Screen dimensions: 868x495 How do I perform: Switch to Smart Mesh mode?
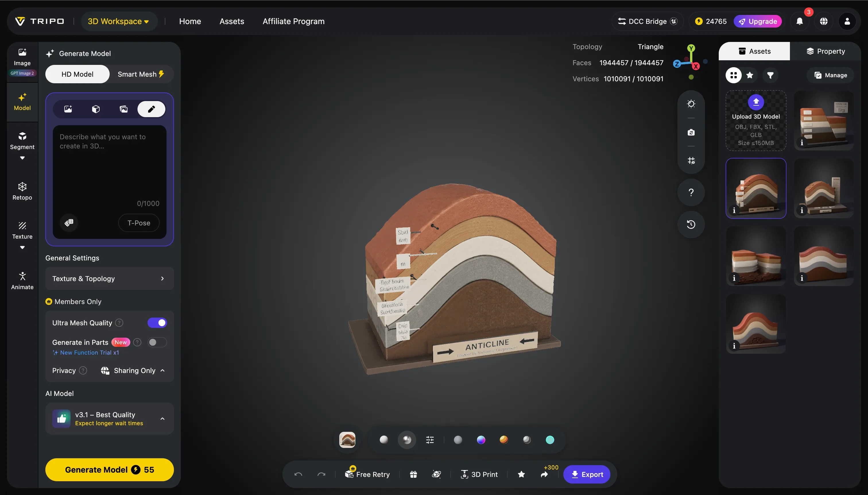click(x=141, y=74)
